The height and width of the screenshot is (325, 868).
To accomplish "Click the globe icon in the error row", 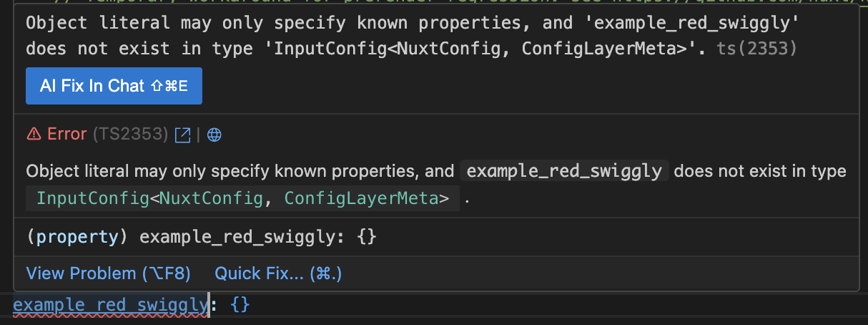I will click(214, 135).
